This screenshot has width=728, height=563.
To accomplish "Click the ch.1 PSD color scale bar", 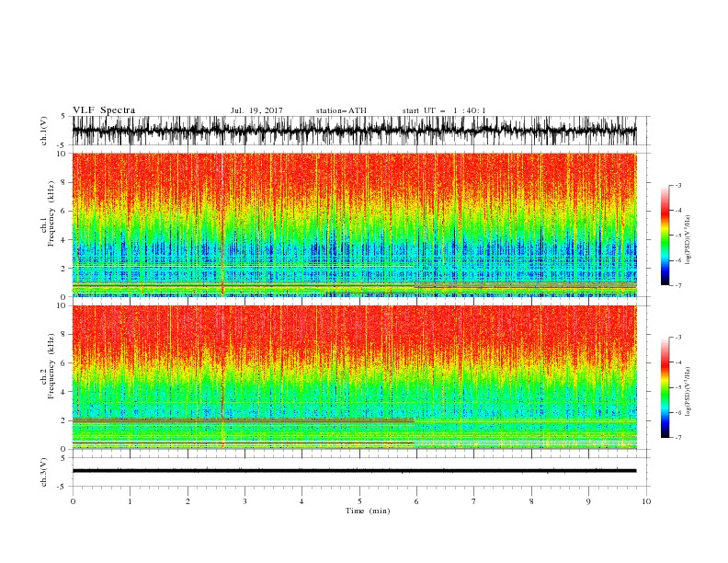I will (x=665, y=236).
